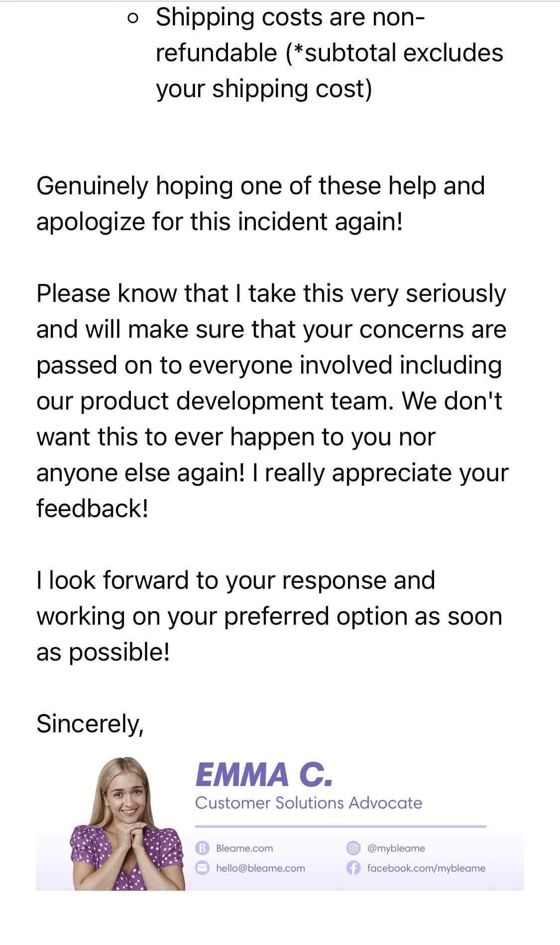Visit facebook.com/mybleame link
560x945 pixels.
(x=426, y=868)
